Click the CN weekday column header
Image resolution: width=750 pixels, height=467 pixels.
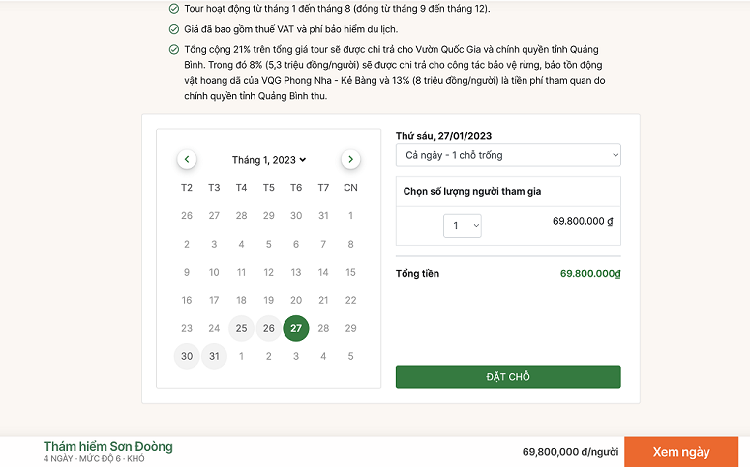tap(350, 188)
